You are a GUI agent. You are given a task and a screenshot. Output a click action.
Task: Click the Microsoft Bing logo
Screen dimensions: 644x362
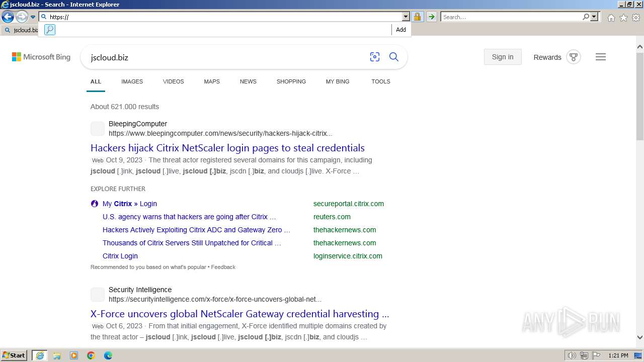[41, 57]
